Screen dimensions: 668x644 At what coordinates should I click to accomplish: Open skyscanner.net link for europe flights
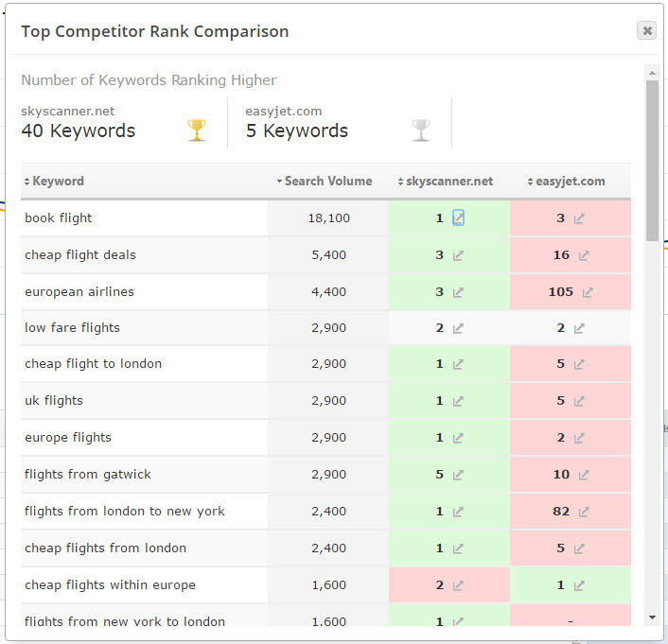[458, 438]
